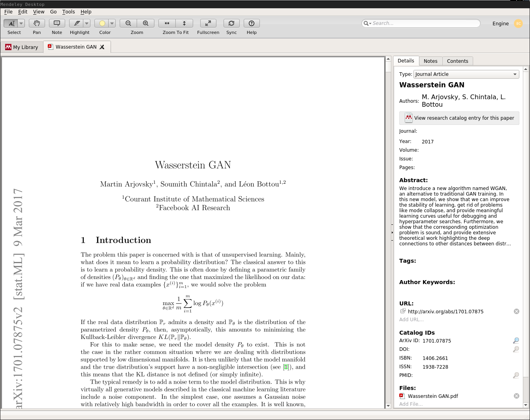
Task: Zoom in with the plus magnifier
Action: click(146, 23)
